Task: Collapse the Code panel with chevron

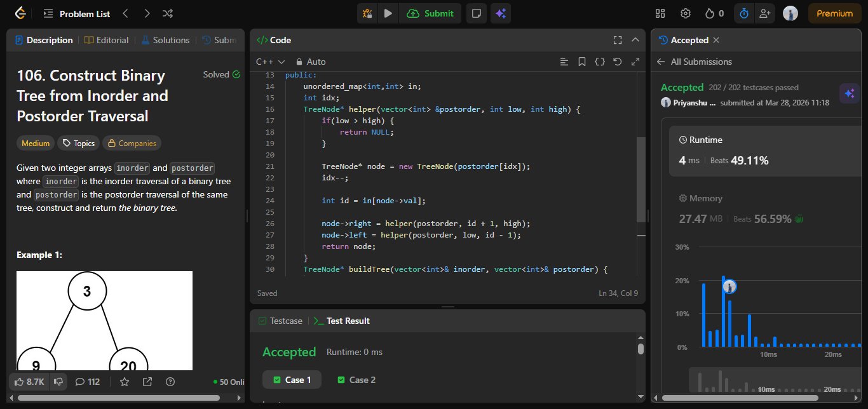Action: 635,40
